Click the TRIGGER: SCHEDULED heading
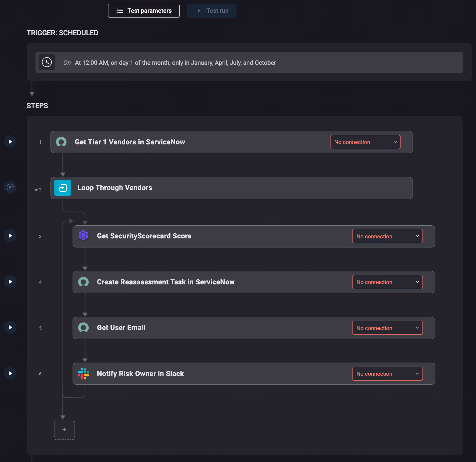 [62, 33]
